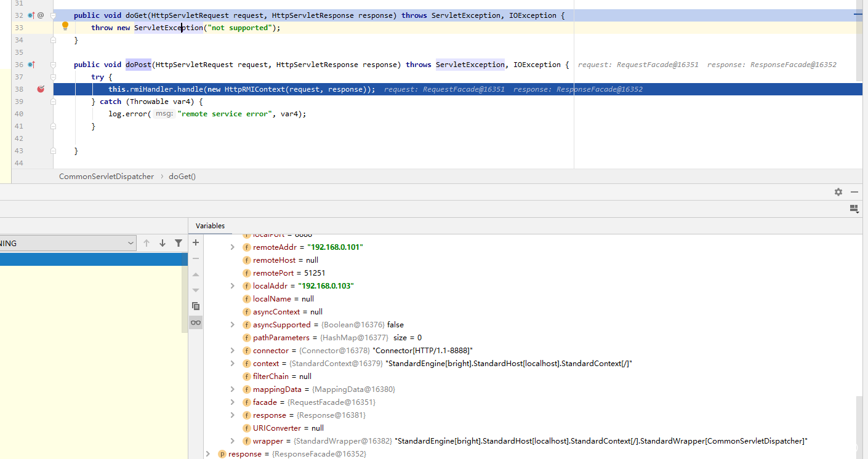Expand the wrapper StandardWrapper node

coord(232,441)
